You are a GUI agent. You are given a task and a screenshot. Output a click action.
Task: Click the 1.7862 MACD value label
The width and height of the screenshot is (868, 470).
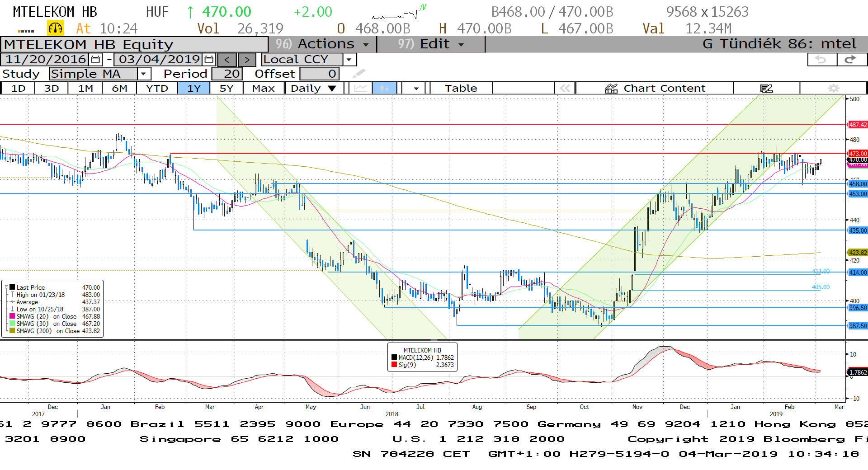pyautogui.click(x=857, y=372)
